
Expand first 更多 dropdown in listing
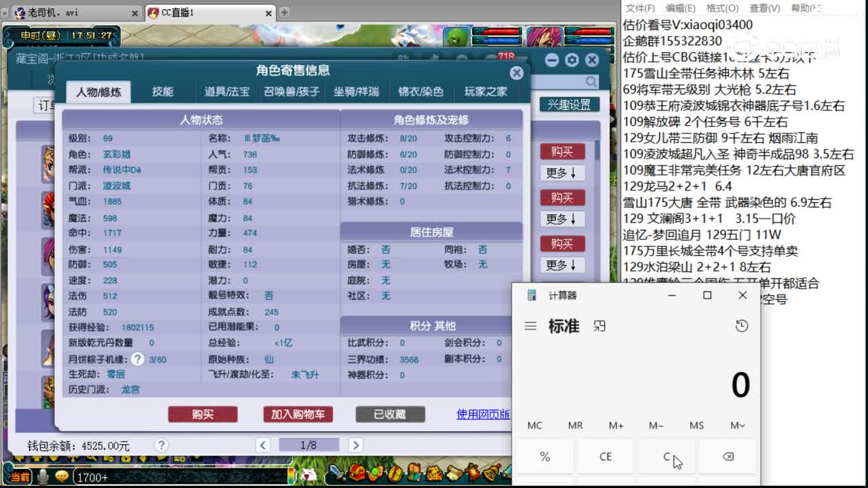pos(562,173)
